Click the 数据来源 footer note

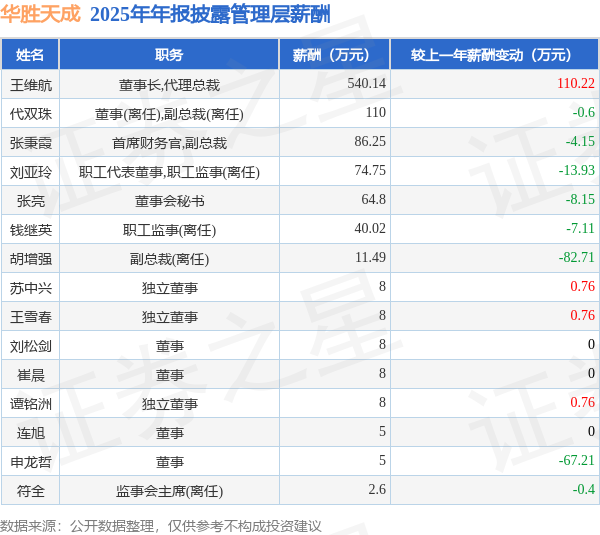[161, 527]
